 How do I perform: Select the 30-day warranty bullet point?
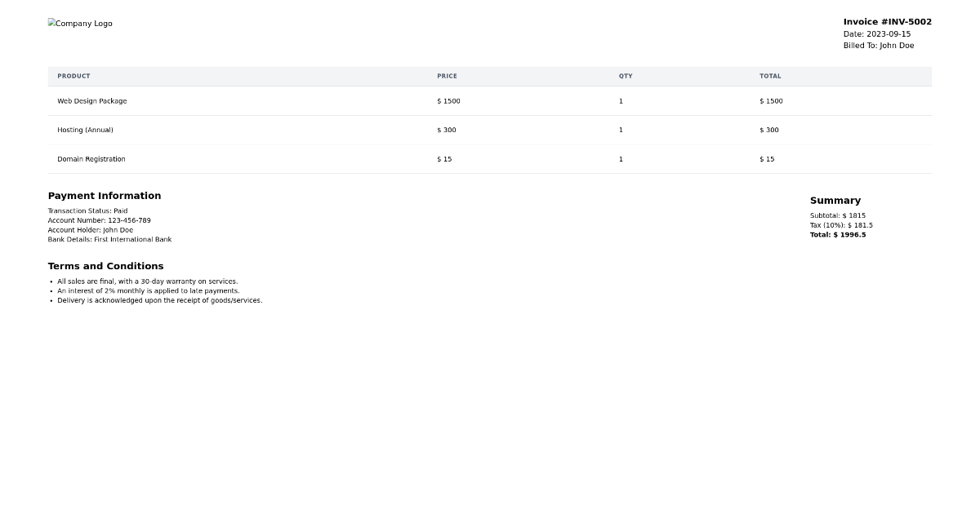[147, 281]
